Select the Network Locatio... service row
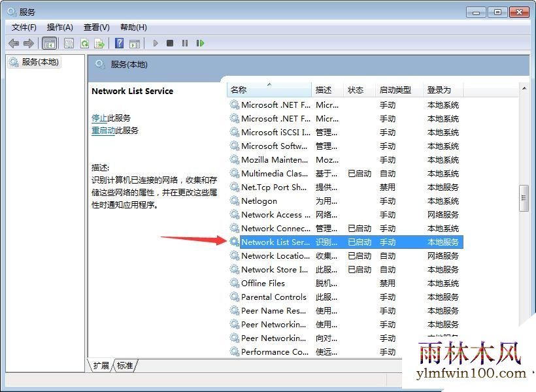The height and width of the screenshot is (392, 536). click(x=346, y=255)
